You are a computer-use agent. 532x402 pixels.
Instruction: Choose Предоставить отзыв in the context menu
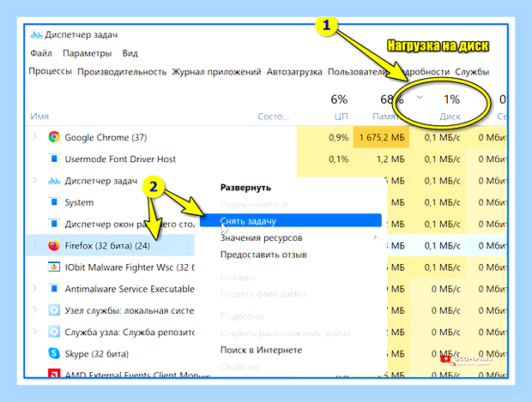pyautogui.click(x=263, y=255)
